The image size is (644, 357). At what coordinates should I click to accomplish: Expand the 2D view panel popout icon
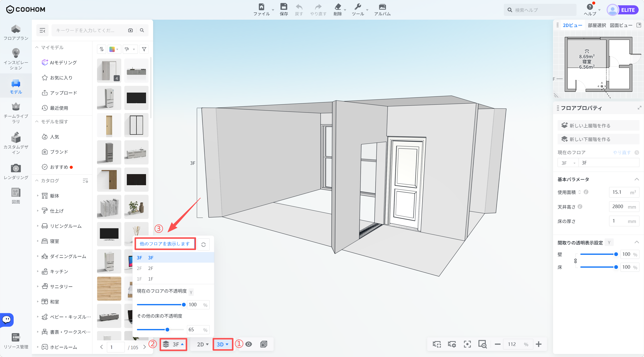pos(639,25)
